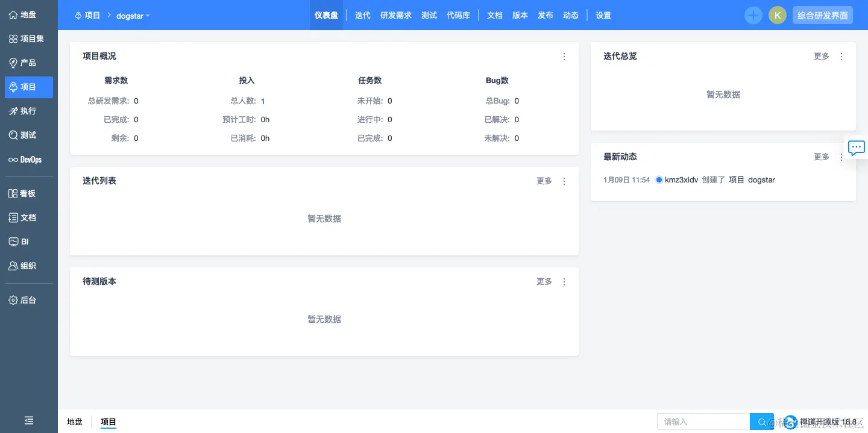
Task: Click the 项目概况 panel title
Action: coord(99,56)
